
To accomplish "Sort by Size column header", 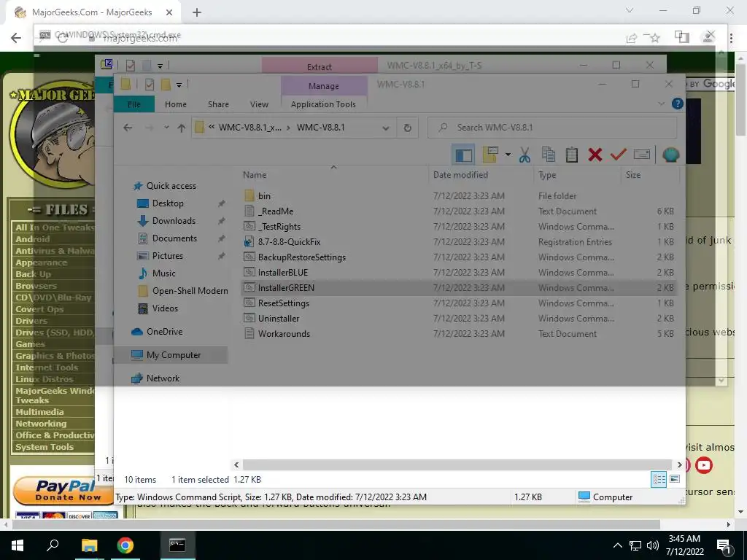I will (x=633, y=175).
